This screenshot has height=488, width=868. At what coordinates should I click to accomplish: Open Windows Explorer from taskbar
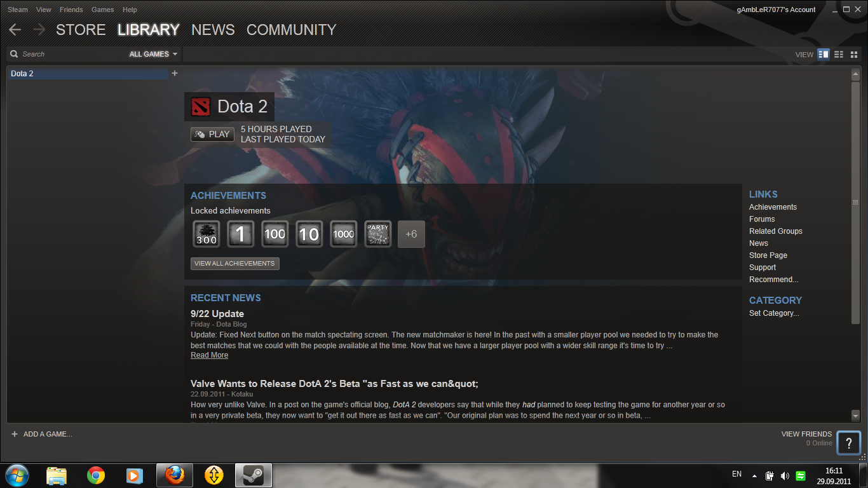57,475
